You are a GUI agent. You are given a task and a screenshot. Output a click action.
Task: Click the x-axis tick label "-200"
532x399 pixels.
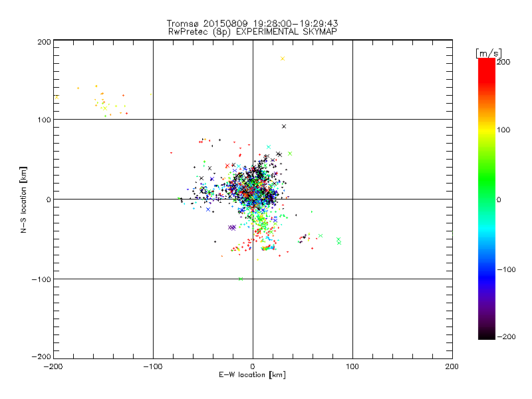tap(53, 366)
